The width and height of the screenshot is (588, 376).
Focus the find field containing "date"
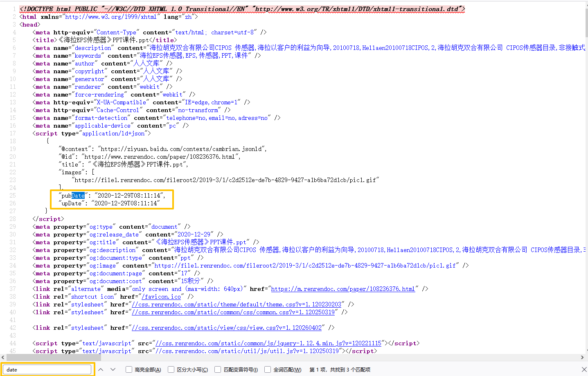(x=47, y=369)
